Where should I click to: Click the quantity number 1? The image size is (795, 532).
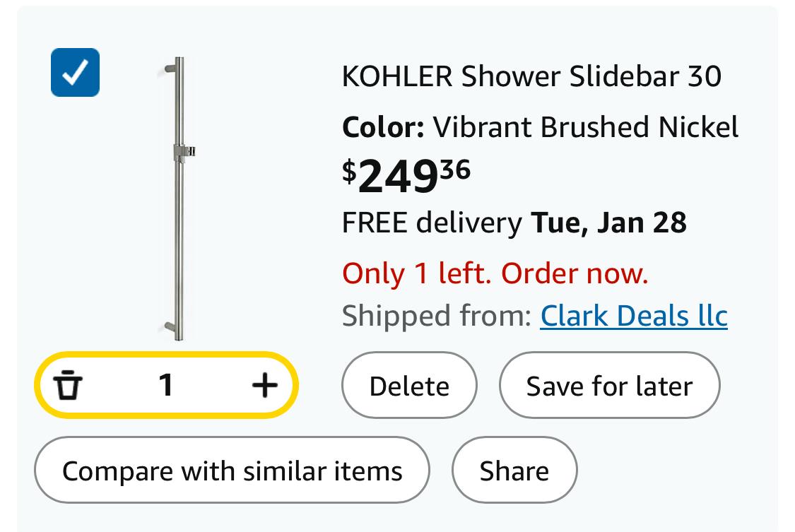coord(166,385)
